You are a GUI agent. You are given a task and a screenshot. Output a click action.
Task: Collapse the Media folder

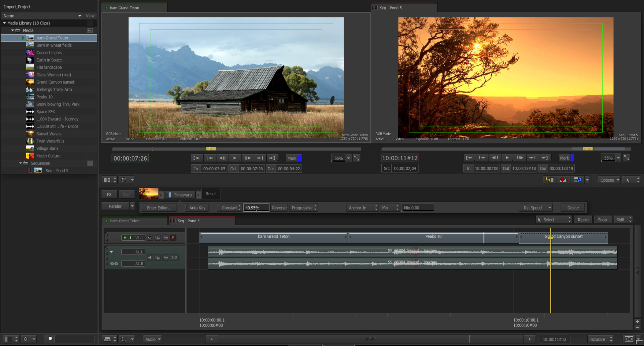click(13, 30)
